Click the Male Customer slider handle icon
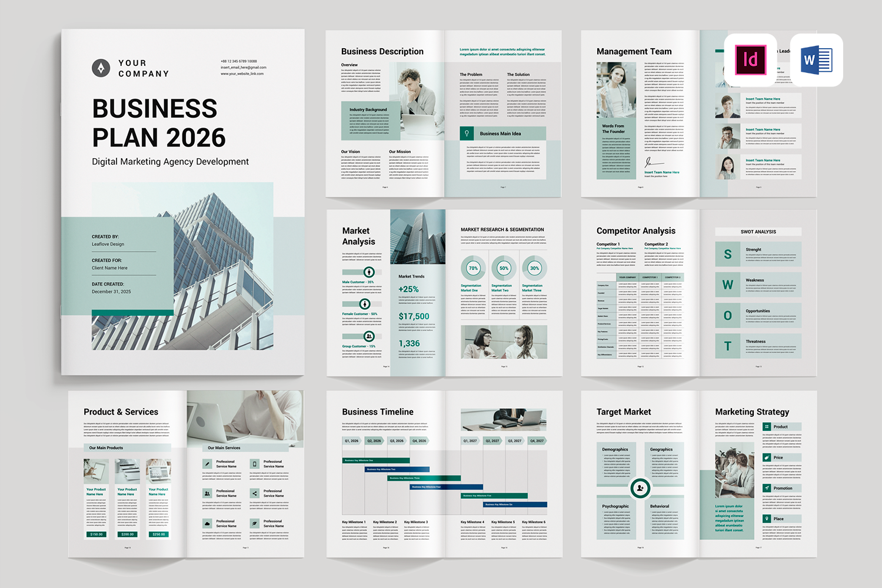 click(369, 272)
